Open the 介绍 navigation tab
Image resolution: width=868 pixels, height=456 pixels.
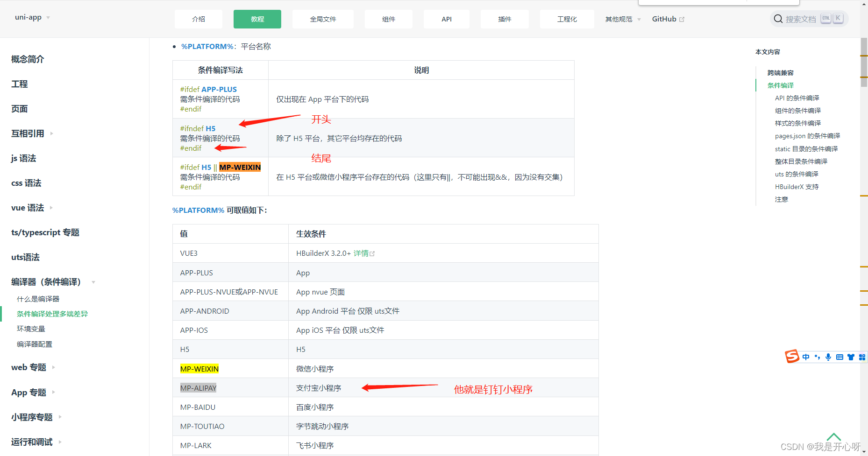click(199, 19)
